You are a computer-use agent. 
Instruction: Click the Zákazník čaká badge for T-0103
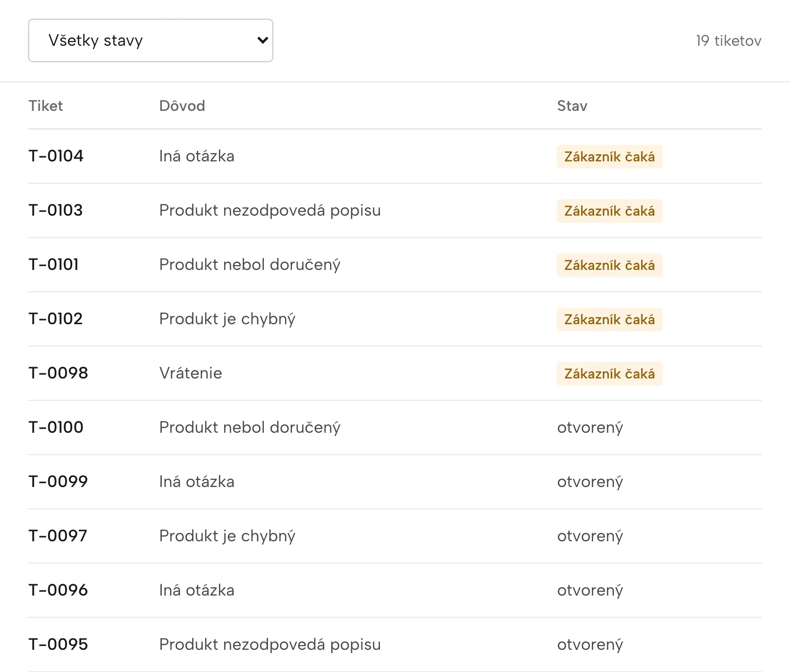click(609, 211)
